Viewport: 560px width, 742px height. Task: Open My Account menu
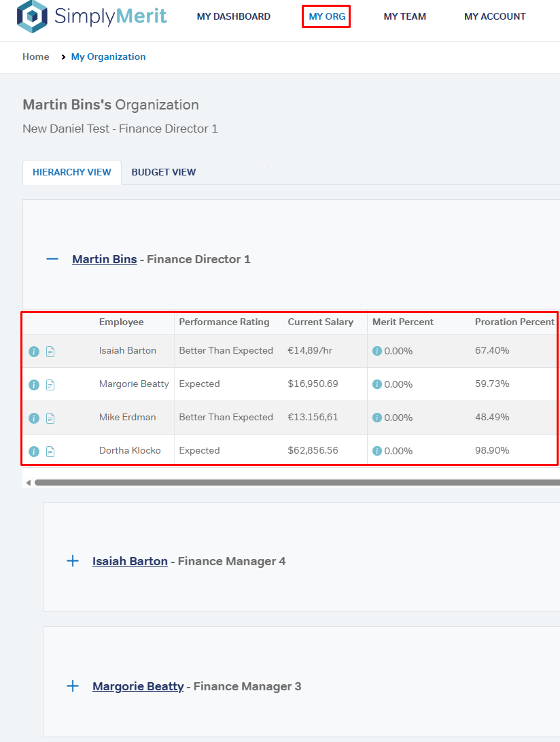tap(495, 16)
